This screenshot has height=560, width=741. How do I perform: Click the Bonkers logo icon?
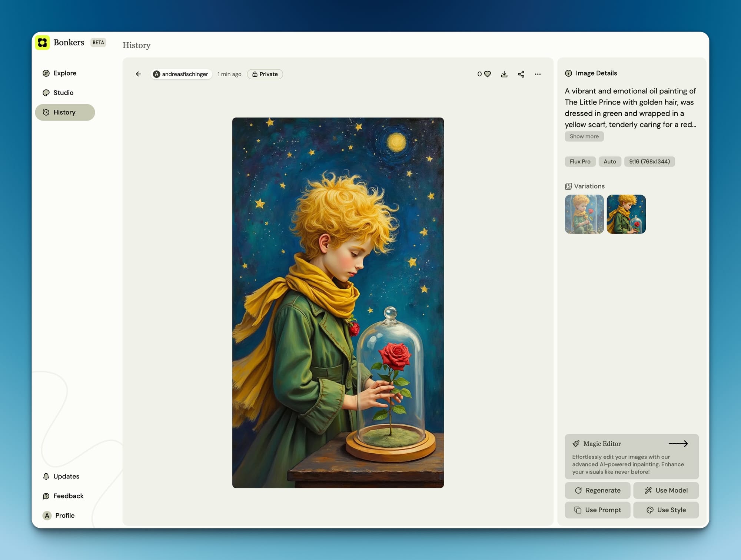coord(43,43)
